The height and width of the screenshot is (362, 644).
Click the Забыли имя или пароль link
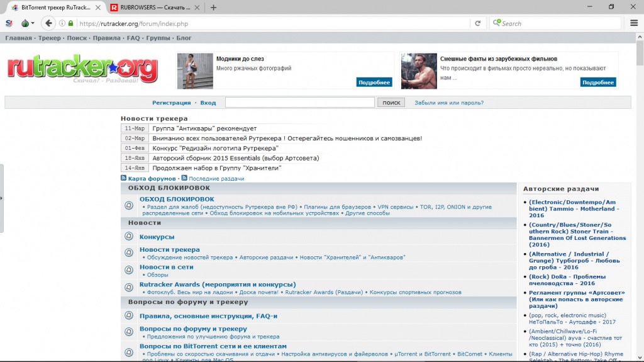point(448,103)
